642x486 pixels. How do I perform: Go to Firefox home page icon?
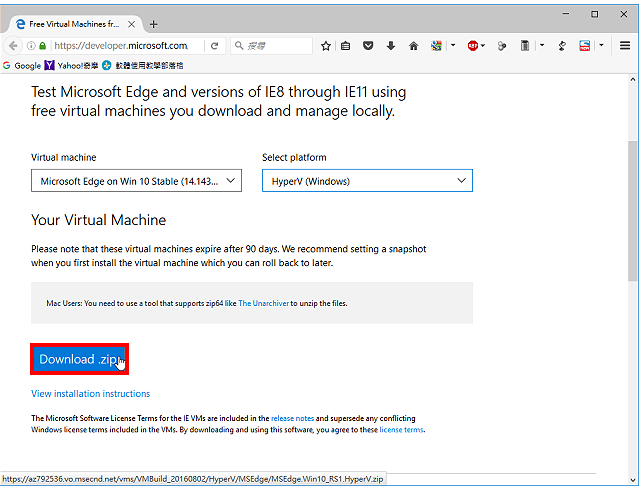point(414,46)
